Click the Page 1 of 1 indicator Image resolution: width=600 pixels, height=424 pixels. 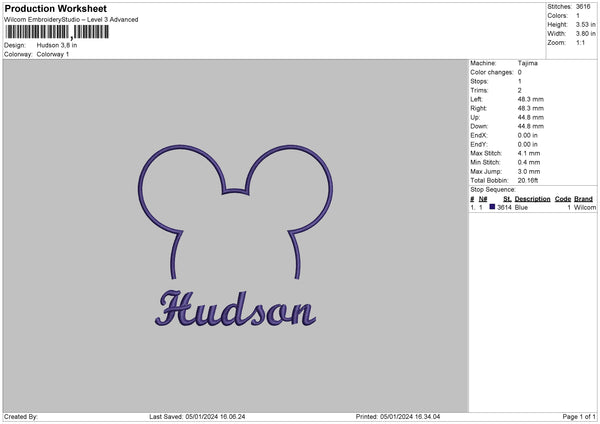point(579,417)
